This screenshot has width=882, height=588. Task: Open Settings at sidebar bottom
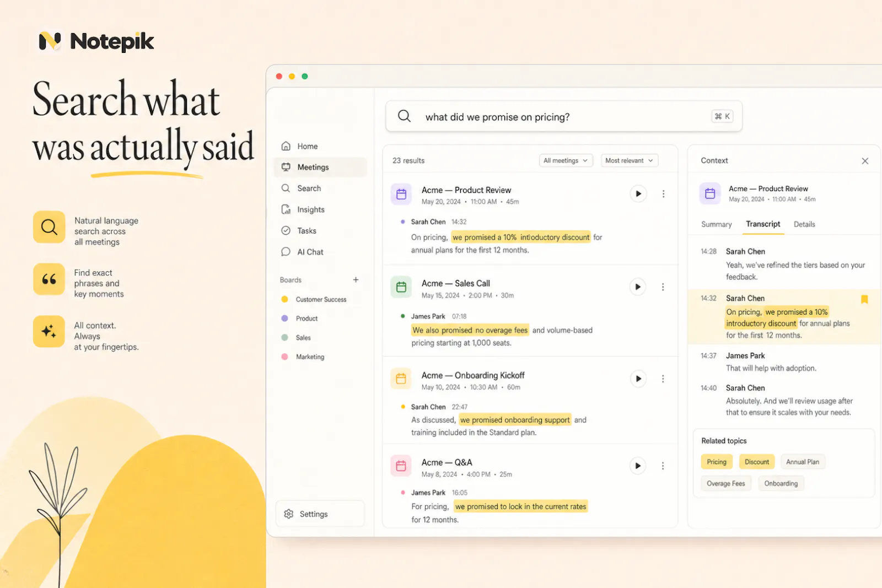[x=320, y=514]
